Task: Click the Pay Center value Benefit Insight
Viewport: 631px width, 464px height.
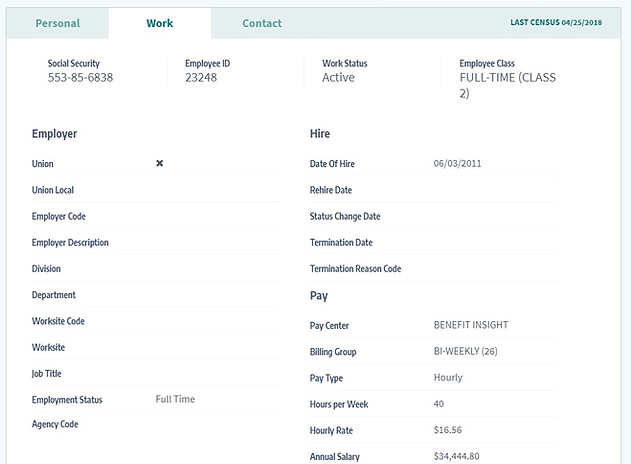Action: click(473, 325)
